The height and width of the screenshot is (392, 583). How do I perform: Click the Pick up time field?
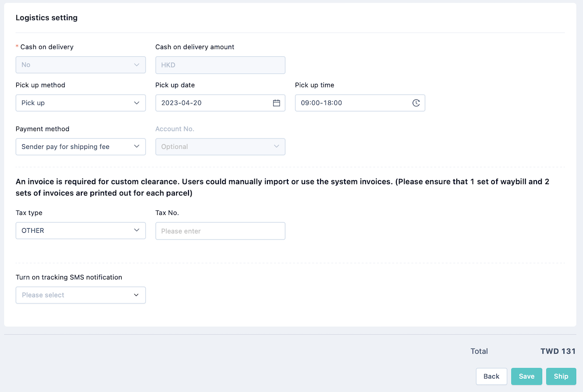click(x=360, y=103)
